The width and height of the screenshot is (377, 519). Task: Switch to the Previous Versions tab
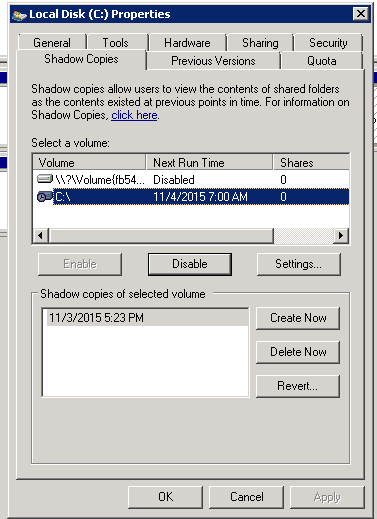(x=213, y=61)
